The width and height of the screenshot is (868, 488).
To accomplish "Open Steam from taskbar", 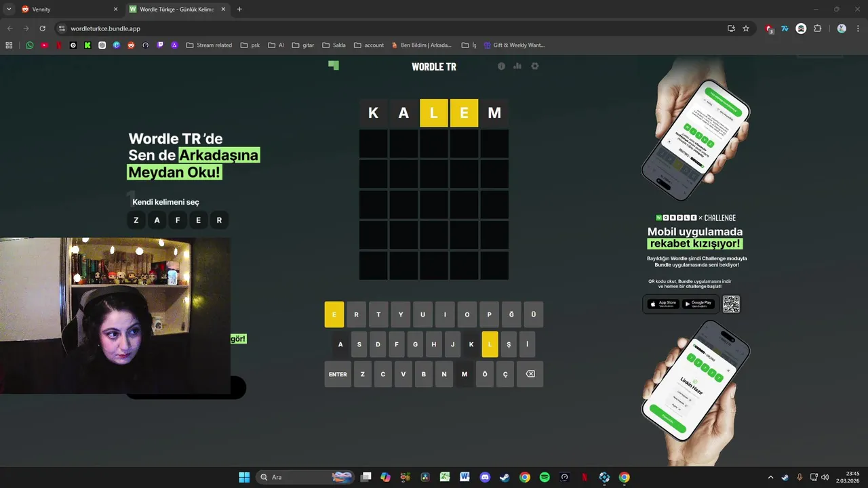I will pos(505,477).
